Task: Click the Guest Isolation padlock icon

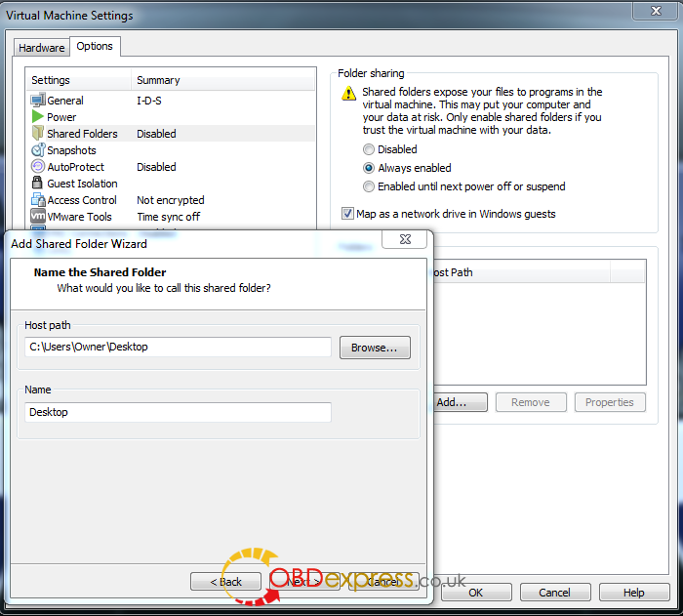Action: 37,183
